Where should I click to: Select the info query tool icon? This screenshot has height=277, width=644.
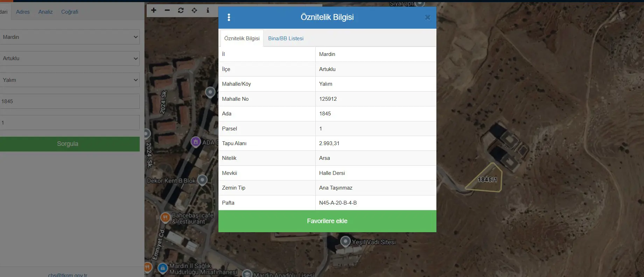208,10
